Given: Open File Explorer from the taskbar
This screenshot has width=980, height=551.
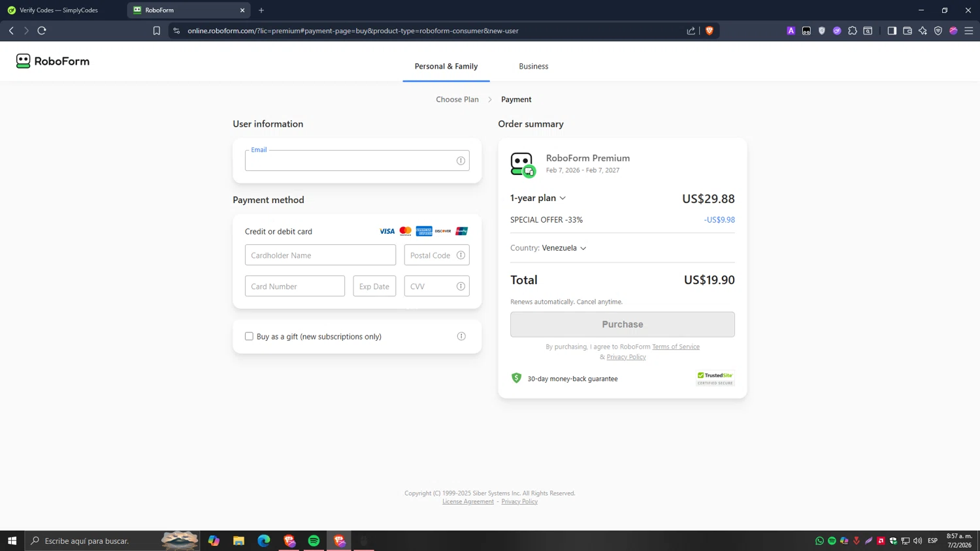Looking at the screenshot, I should point(239,541).
